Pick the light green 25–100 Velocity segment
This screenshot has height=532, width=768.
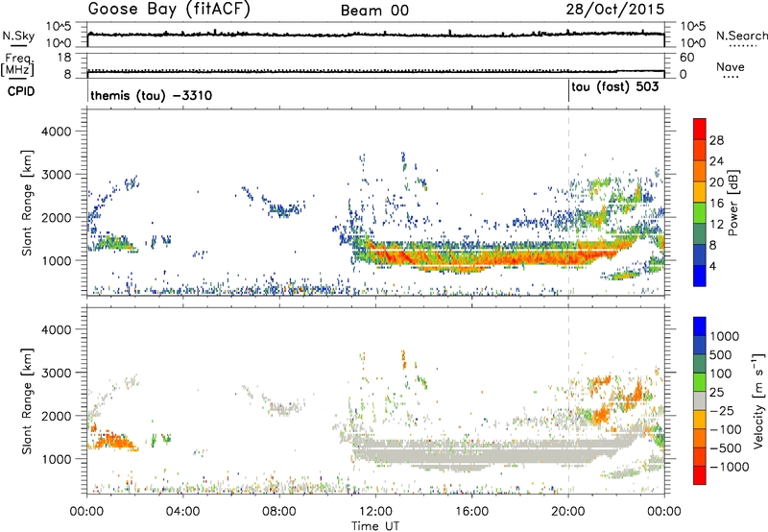coord(700,381)
